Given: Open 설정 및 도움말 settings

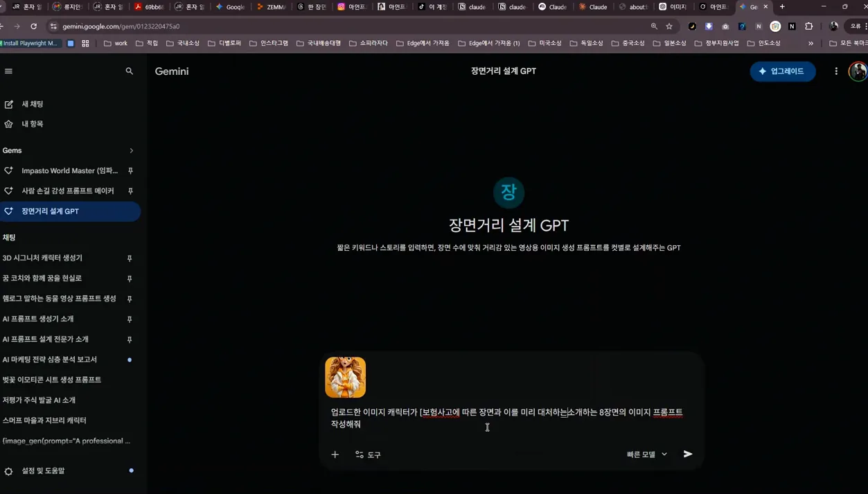Looking at the screenshot, I should (35, 471).
